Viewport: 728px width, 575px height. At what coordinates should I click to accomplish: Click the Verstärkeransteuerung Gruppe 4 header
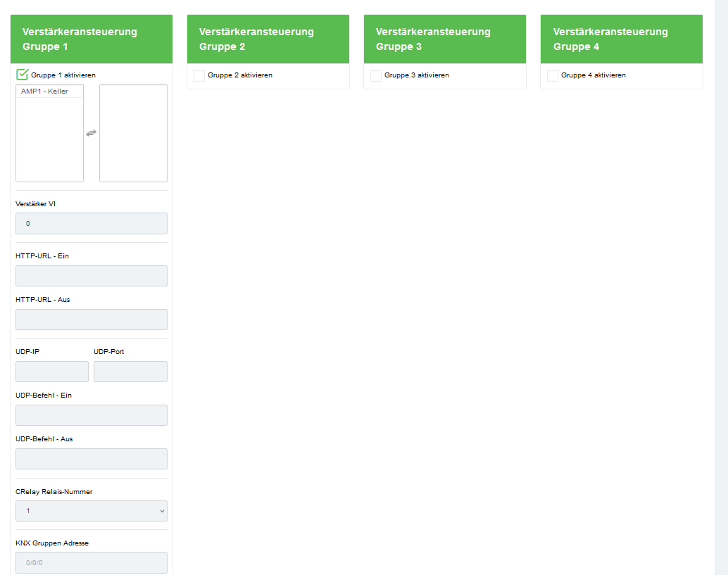pyautogui.click(x=622, y=39)
